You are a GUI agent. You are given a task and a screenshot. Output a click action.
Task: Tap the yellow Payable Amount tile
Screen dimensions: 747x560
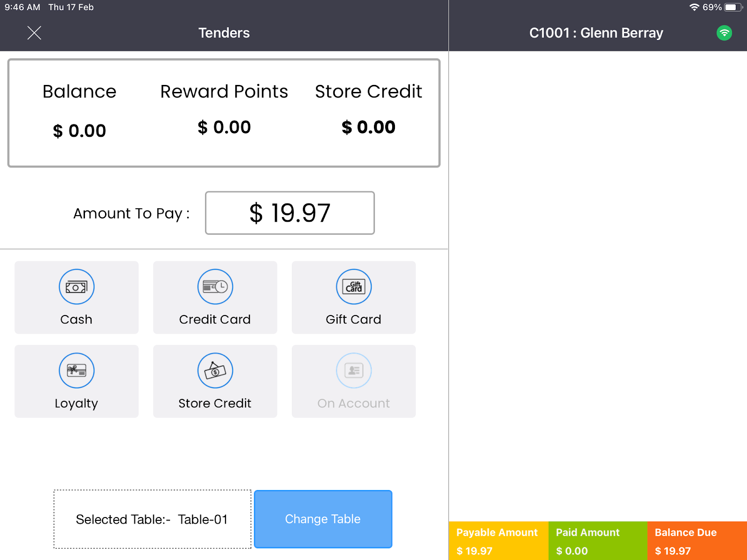(498, 541)
